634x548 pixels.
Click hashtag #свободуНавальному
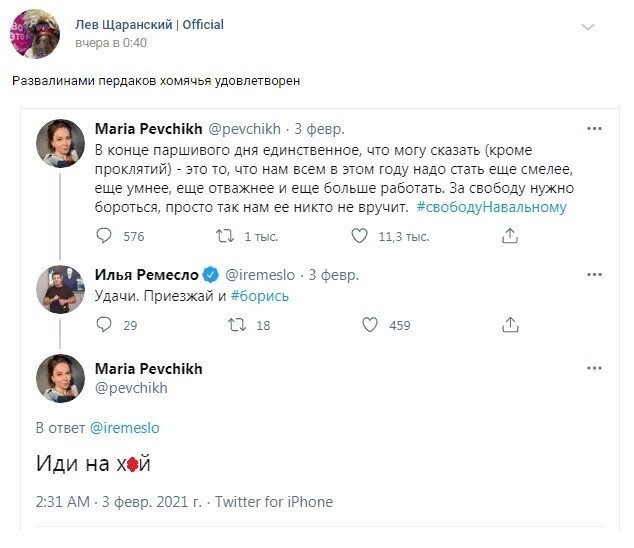point(492,207)
